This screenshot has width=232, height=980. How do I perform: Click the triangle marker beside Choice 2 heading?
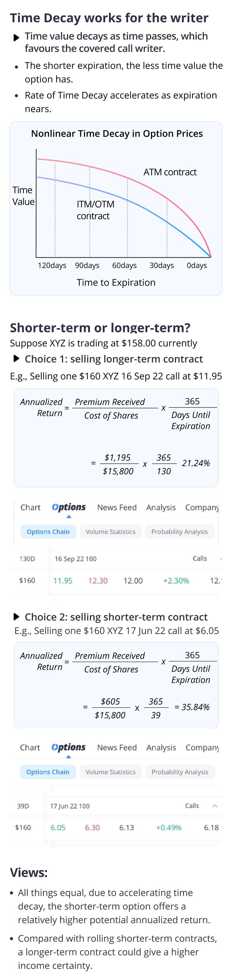coord(16,616)
